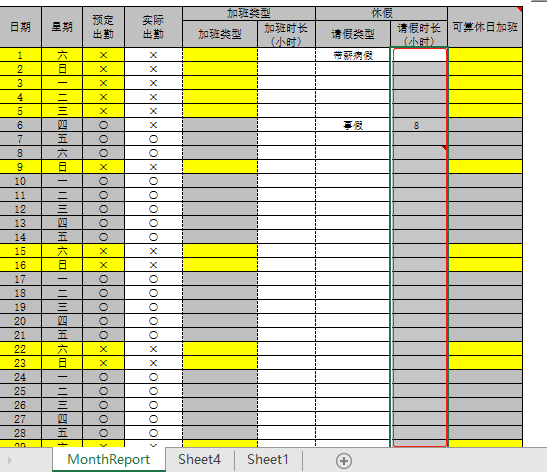Select date cell 1

point(20,55)
